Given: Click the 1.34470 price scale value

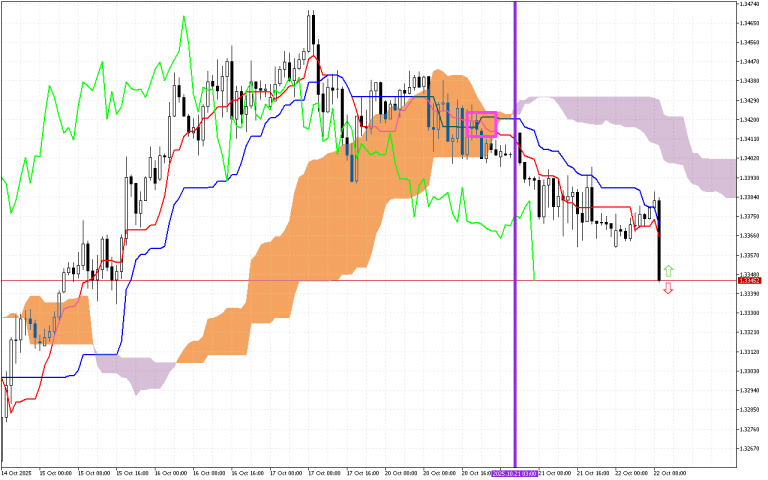Looking at the screenshot, I should click(749, 62).
